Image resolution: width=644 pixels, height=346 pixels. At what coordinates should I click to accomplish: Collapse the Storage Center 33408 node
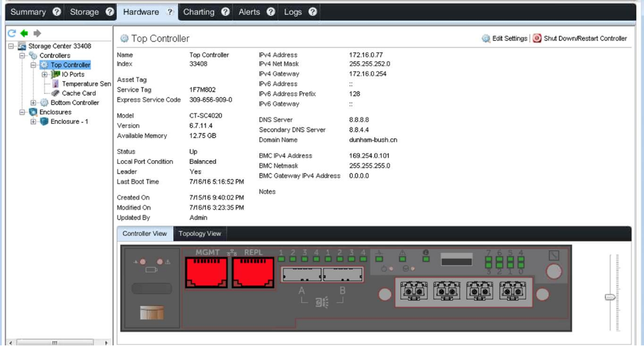[x=11, y=46]
